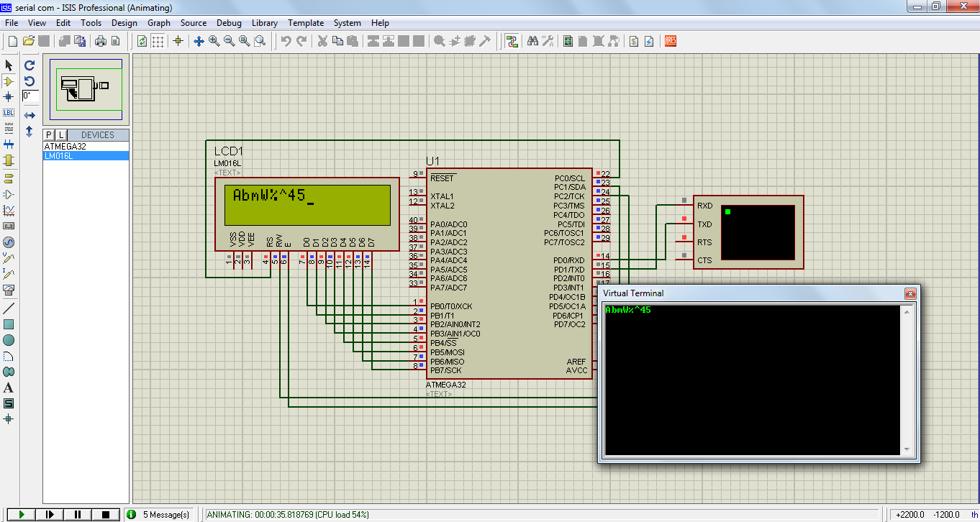980x522 pixels.
Task: Select LM016L in devices list
Action: click(x=86, y=155)
